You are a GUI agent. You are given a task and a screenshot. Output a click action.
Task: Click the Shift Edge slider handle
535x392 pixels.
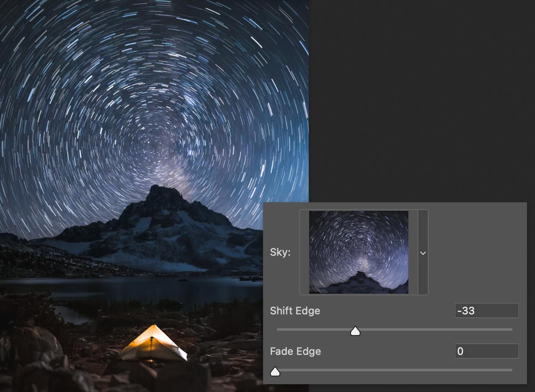(356, 330)
